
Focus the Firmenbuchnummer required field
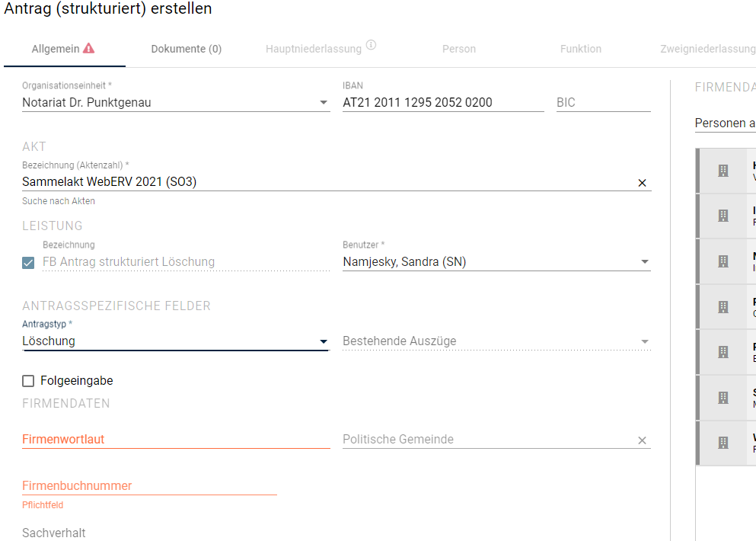coord(149,485)
